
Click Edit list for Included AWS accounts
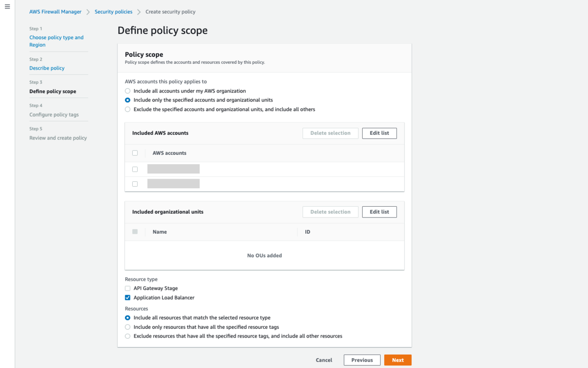(x=379, y=133)
